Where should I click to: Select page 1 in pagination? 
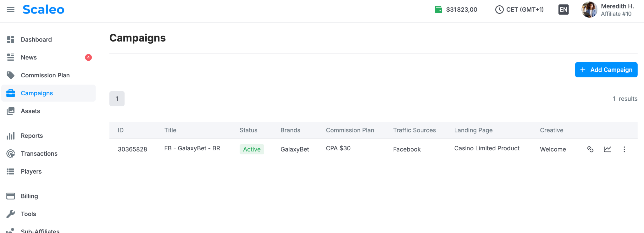[x=117, y=99]
